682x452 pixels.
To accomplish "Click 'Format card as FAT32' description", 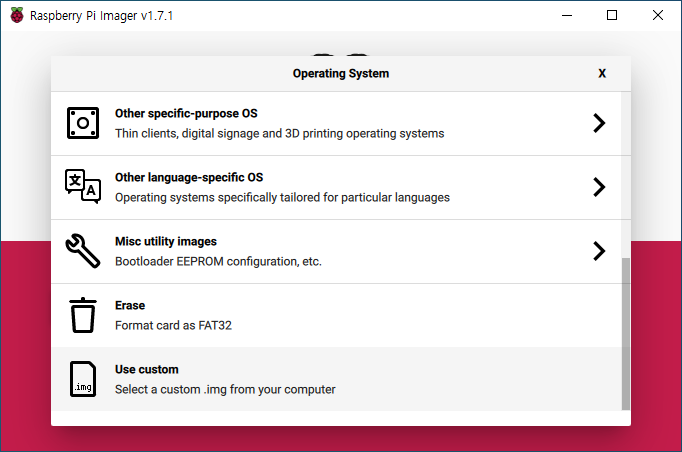I will 173,325.
